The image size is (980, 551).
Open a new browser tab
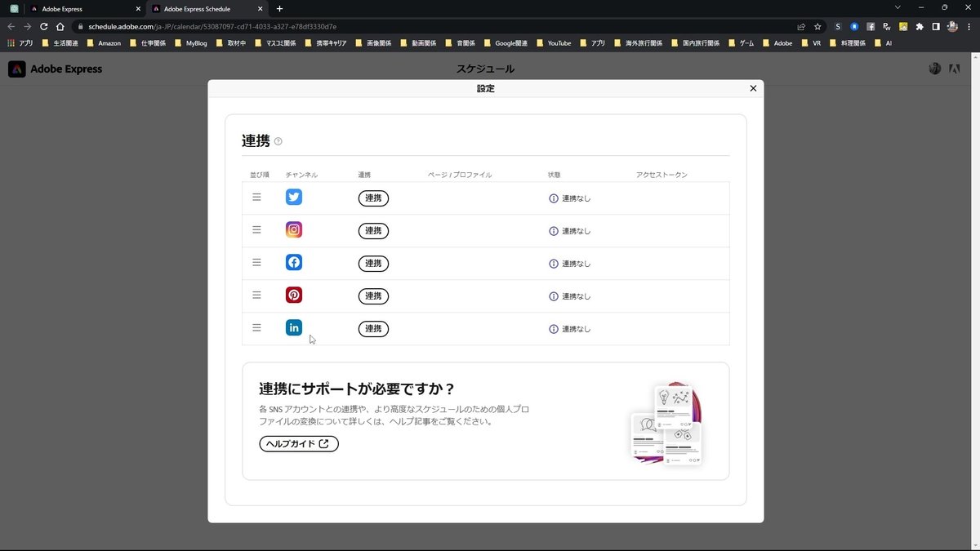pos(279,9)
